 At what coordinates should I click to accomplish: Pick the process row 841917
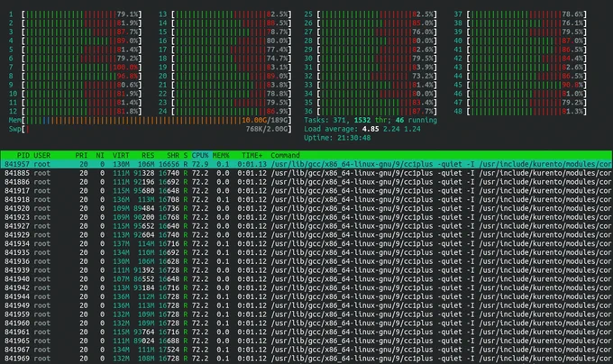306,191
